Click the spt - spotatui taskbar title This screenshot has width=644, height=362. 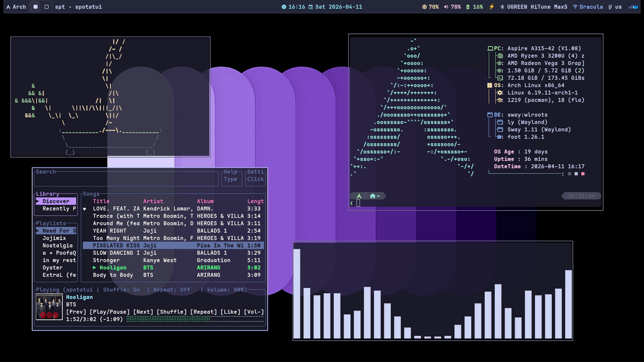pos(78,7)
